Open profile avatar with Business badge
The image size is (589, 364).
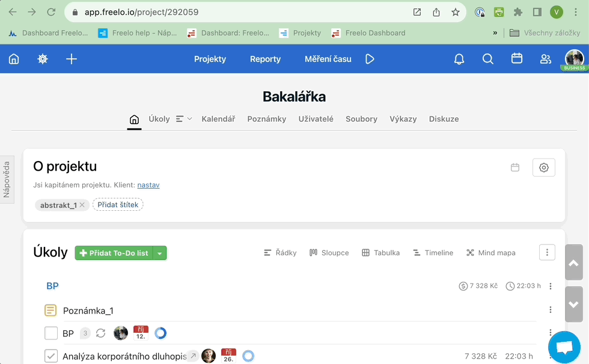tap(575, 59)
